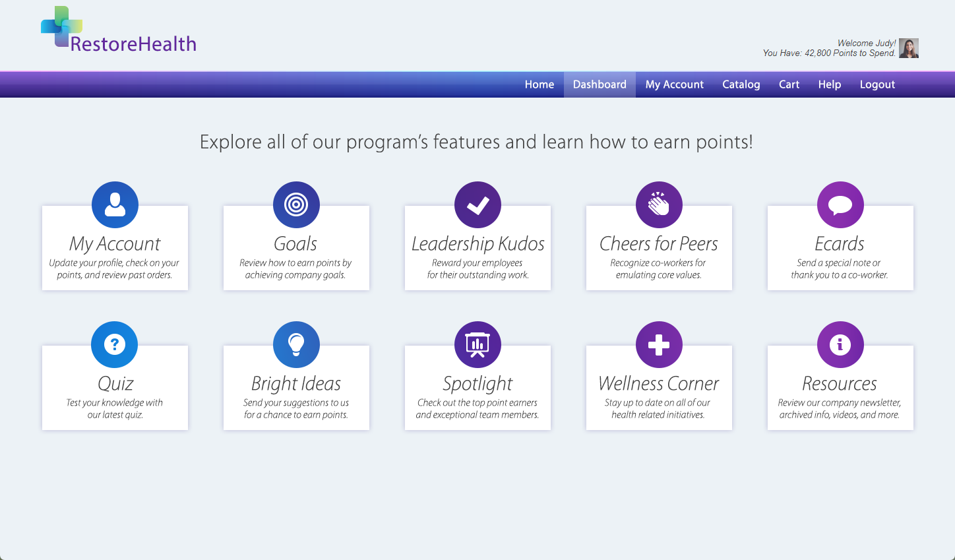The width and height of the screenshot is (955, 560).
Task: Select the Bright Ideas lightbulb icon
Action: click(296, 344)
